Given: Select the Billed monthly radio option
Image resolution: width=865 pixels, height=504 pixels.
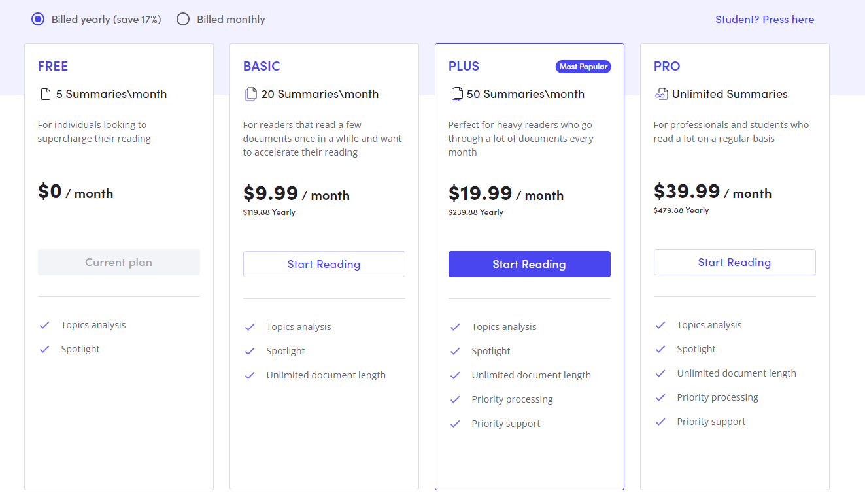Looking at the screenshot, I should (183, 19).
